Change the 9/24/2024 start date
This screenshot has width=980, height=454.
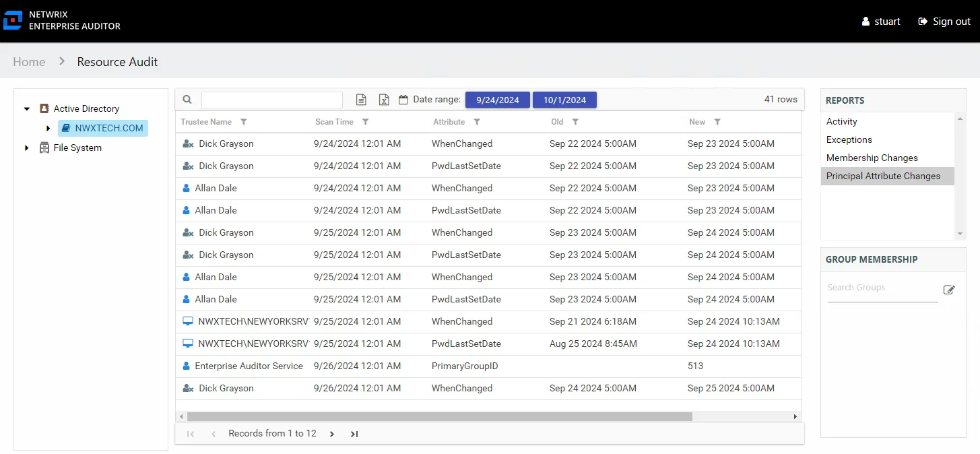498,100
